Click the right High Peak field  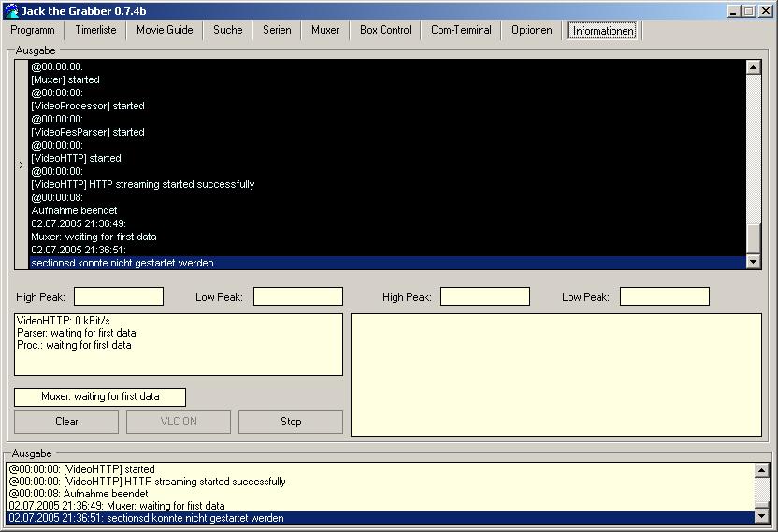point(485,296)
